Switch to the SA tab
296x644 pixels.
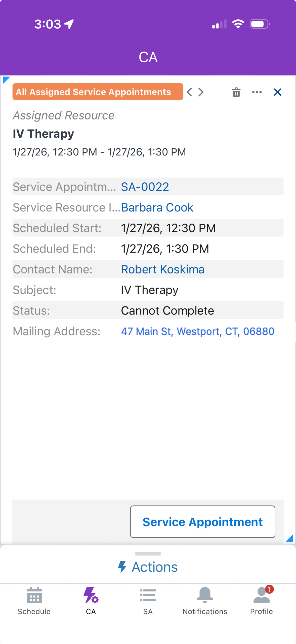click(x=148, y=601)
